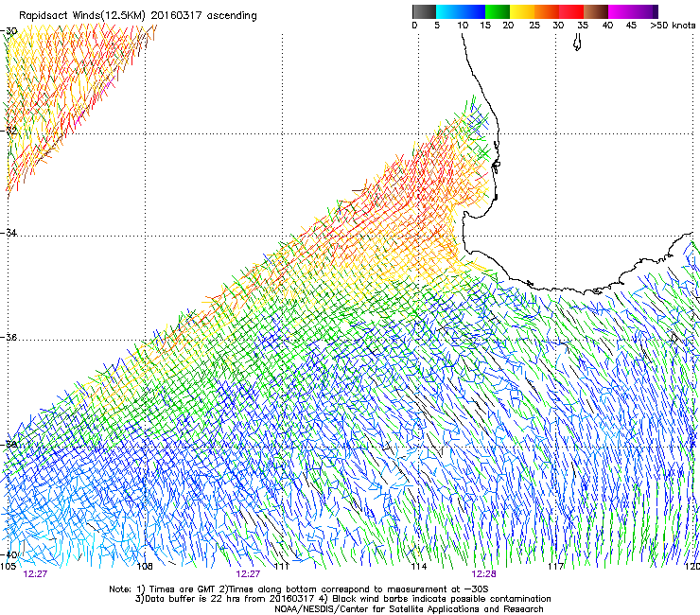700x615 pixels.
Task: Click the '35' legend scale label
Action: pyautogui.click(x=583, y=26)
